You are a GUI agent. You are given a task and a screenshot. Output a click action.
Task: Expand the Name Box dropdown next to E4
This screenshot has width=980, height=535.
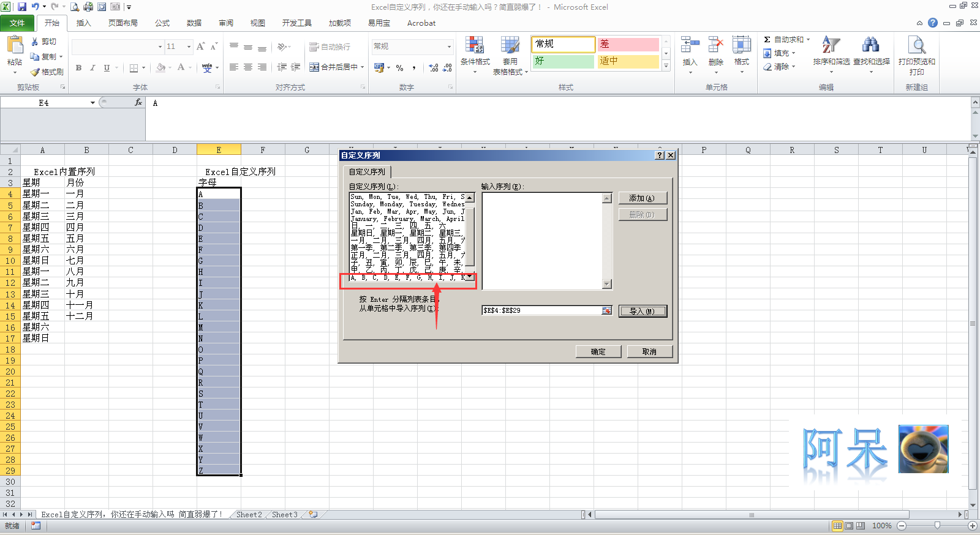pyautogui.click(x=92, y=103)
